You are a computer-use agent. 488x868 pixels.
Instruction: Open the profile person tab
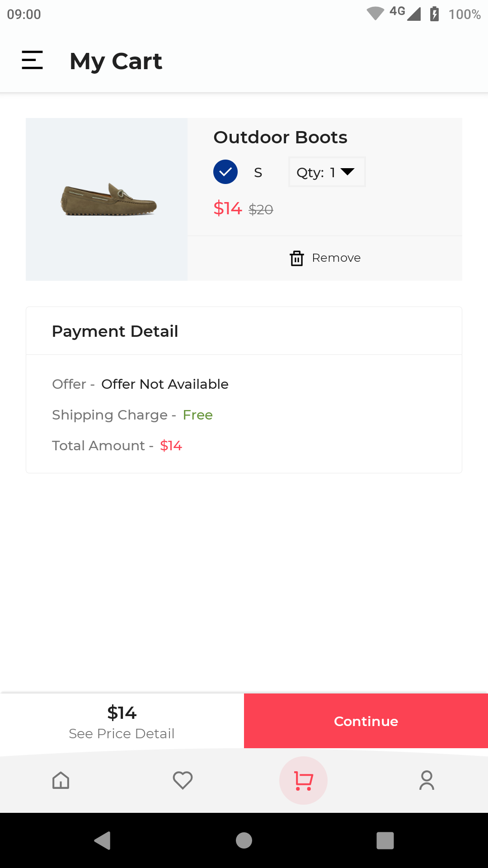[x=427, y=780]
